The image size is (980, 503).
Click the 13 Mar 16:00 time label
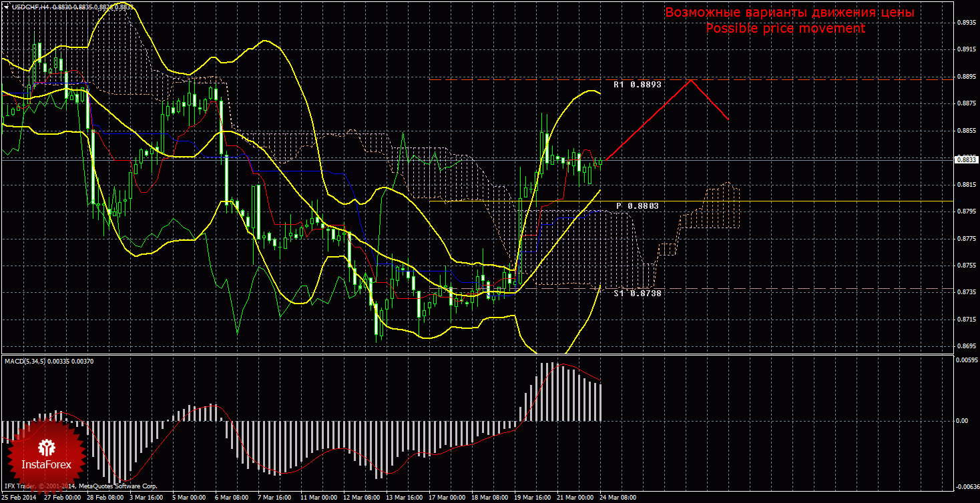405,498
